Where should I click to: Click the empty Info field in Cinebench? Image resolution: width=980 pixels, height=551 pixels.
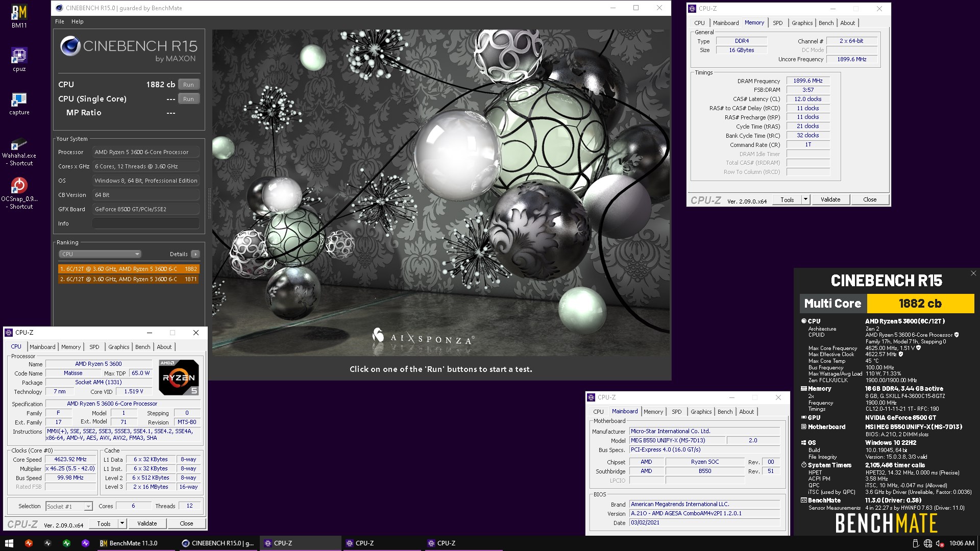(x=146, y=223)
